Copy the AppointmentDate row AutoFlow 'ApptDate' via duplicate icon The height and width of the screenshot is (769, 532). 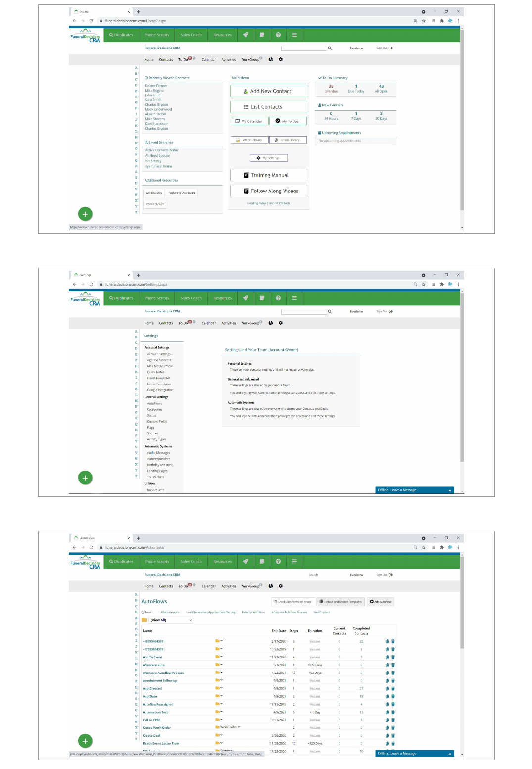tap(387, 696)
